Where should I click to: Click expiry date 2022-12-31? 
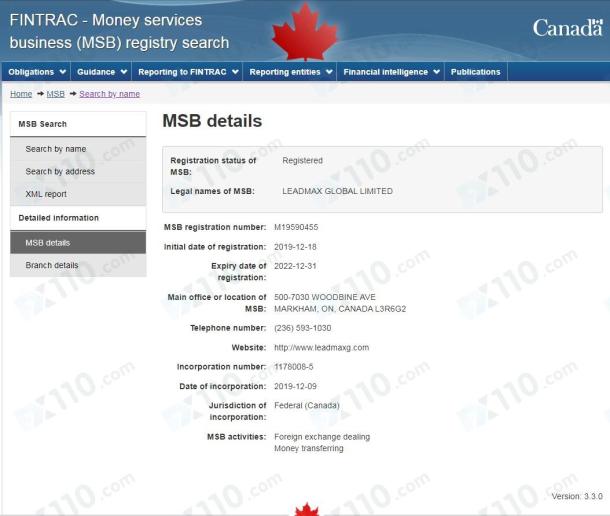pos(295,266)
